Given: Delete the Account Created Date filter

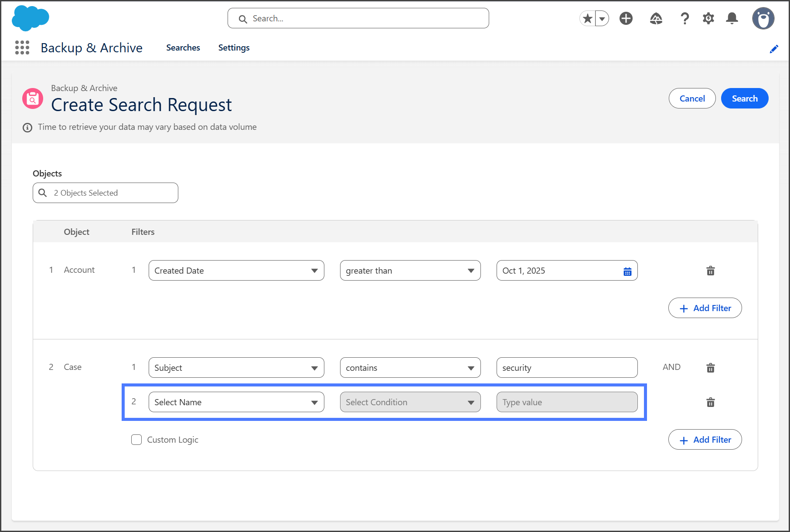Looking at the screenshot, I should (710, 271).
